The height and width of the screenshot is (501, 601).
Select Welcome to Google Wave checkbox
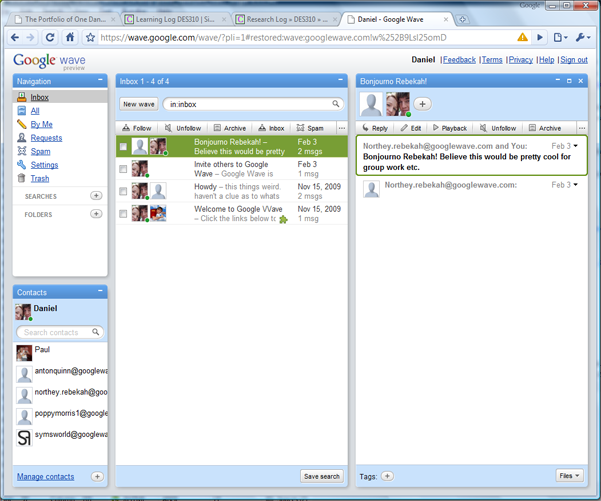pos(123,214)
